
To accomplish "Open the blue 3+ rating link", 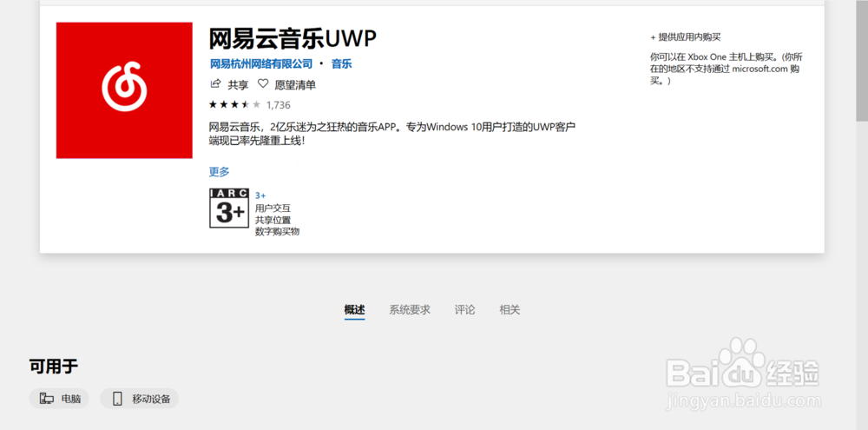I will pos(260,195).
